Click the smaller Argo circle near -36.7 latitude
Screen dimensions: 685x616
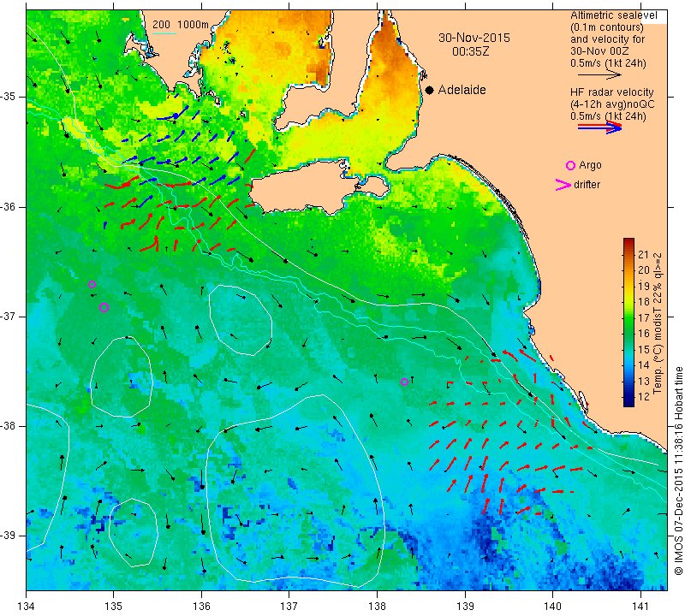tap(92, 285)
